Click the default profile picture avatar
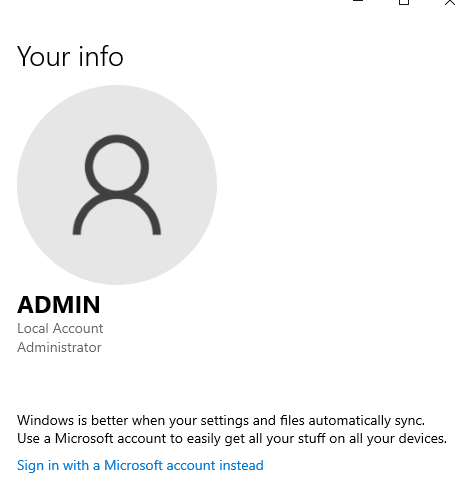Viewport: 463px width, 501px height. point(117,185)
